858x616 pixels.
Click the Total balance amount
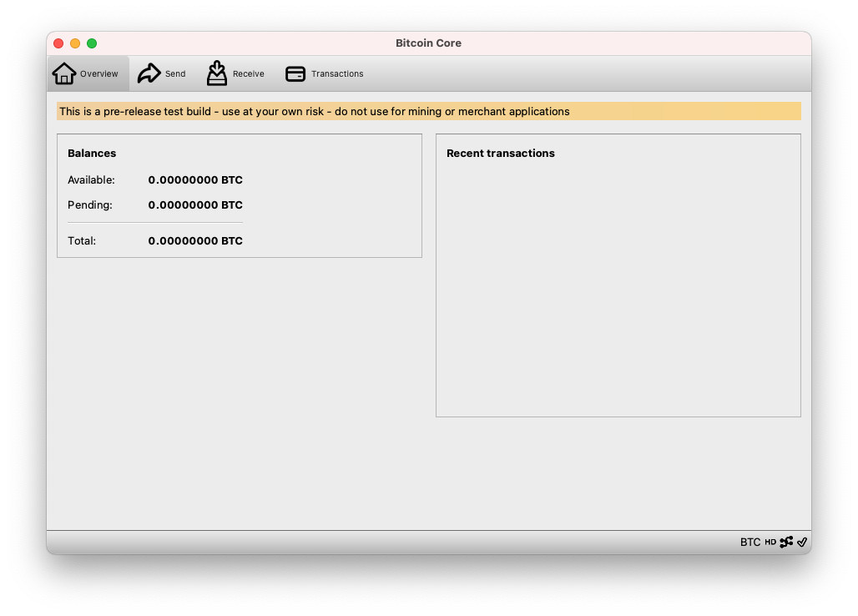click(195, 240)
